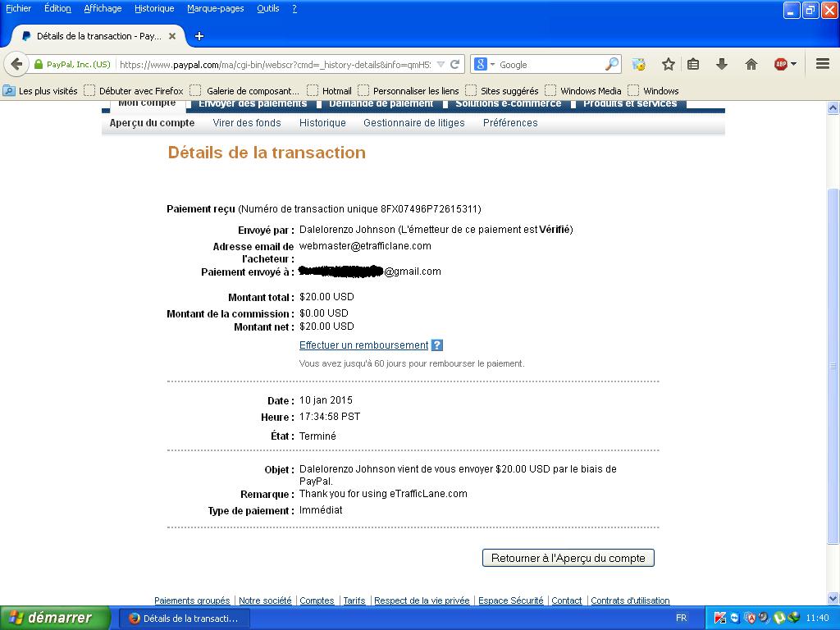Click the Retourner à l'Aperçu du compte button
The height and width of the screenshot is (630, 840).
point(568,558)
